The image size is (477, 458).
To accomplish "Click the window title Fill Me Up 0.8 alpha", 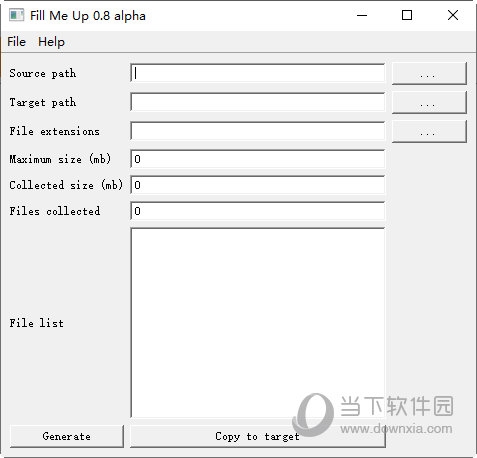I will tap(88, 16).
